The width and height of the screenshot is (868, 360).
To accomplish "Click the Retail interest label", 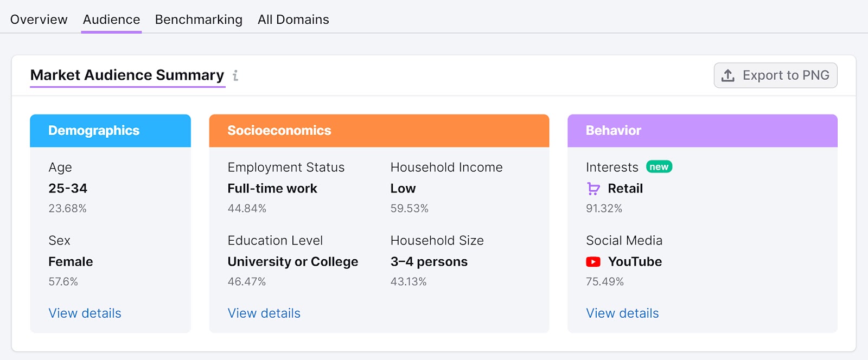I will tap(625, 189).
